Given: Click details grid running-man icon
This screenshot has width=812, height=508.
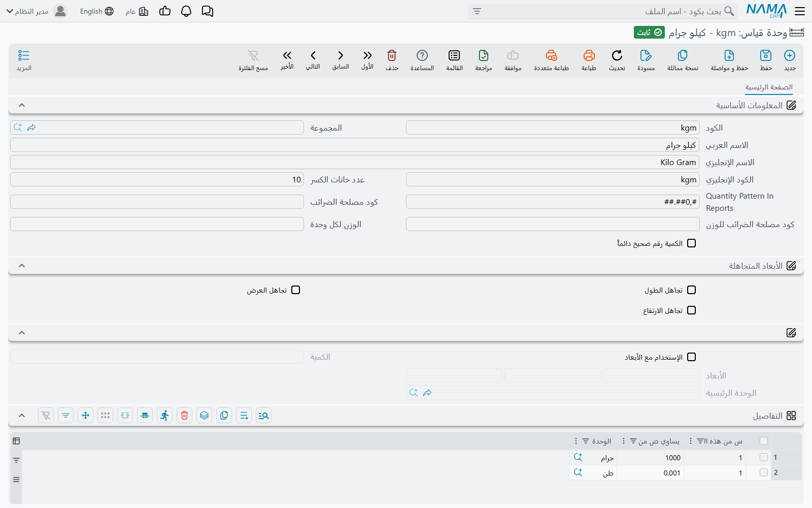Looking at the screenshot, I should pyautogui.click(x=164, y=416).
